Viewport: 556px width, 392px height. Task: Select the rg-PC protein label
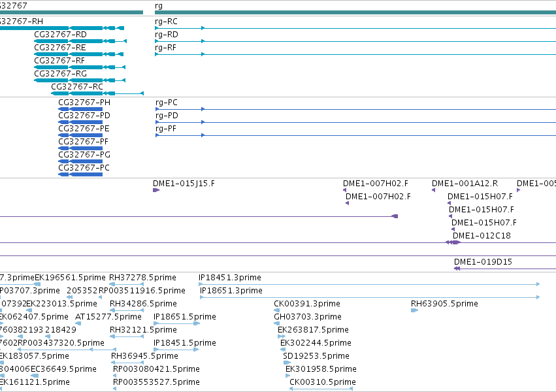tap(167, 103)
